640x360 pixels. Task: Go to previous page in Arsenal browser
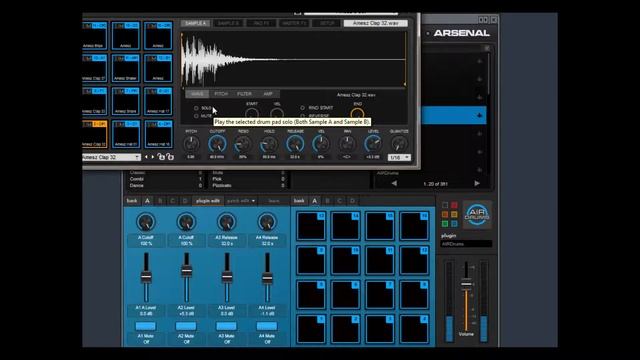[394, 184]
